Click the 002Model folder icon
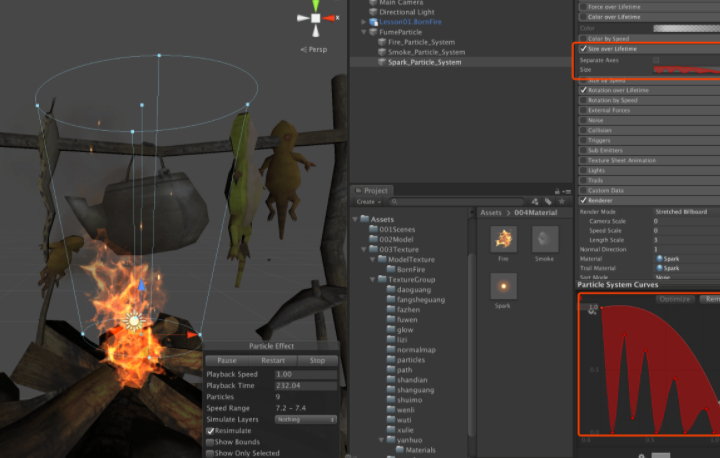This screenshot has height=458, width=720. point(374,239)
